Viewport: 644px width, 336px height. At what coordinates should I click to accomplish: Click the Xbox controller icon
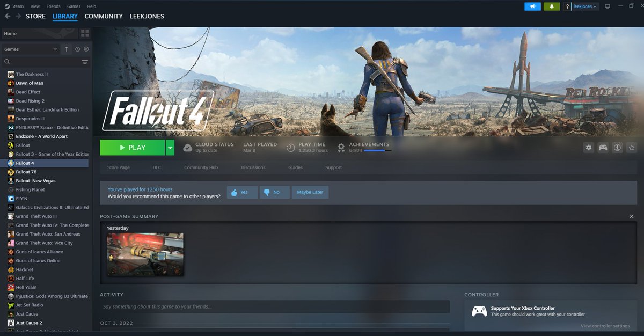click(x=479, y=311)
